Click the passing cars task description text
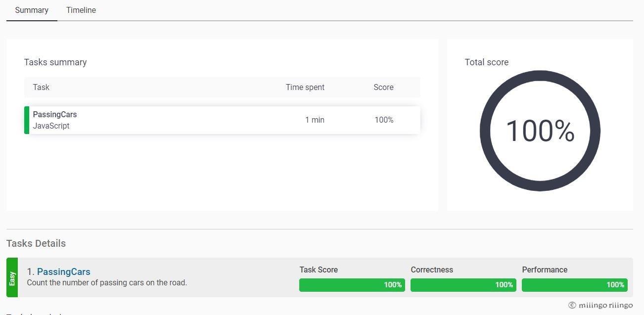 (107, 283)
